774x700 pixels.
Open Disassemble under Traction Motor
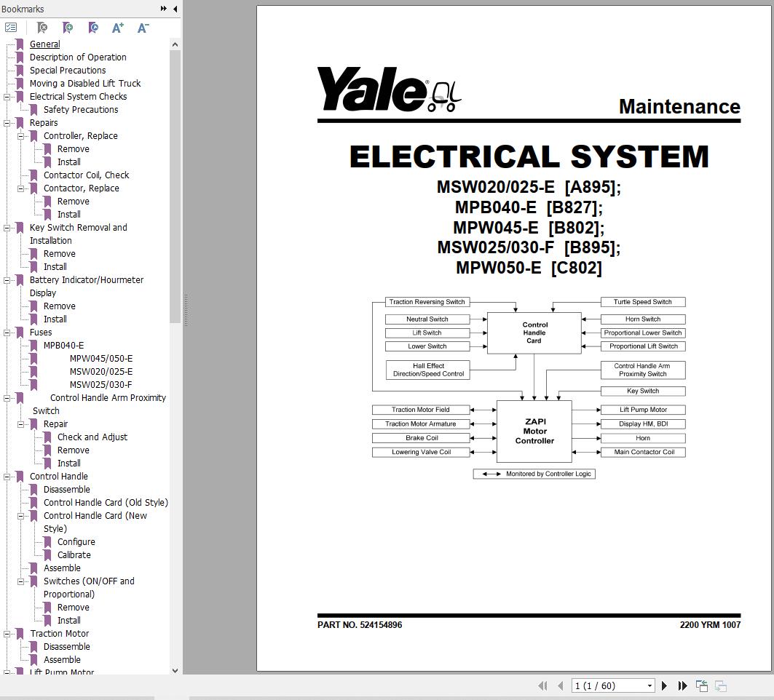[67, 647]
